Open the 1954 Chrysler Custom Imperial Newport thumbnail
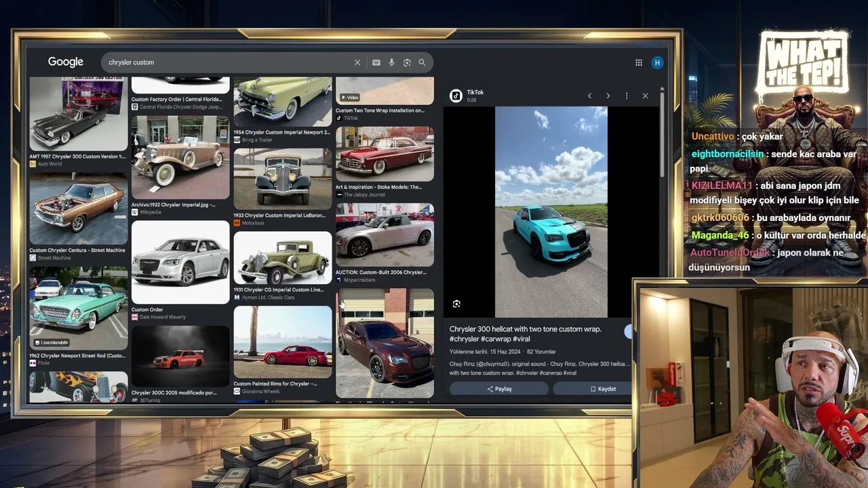Viewport: 868px width, 488px height. (x=283, y=102)
